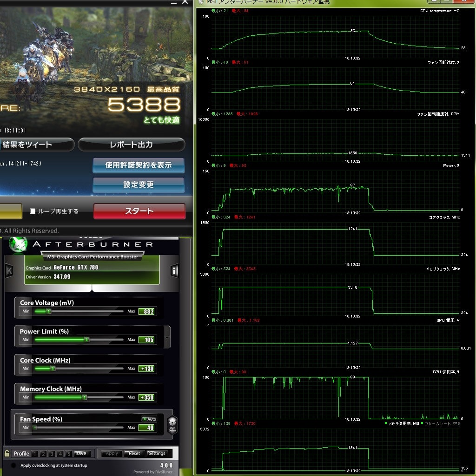Click the Power Limit slider handle
This screenshot has height=476, width=476.
click(87, 339)
